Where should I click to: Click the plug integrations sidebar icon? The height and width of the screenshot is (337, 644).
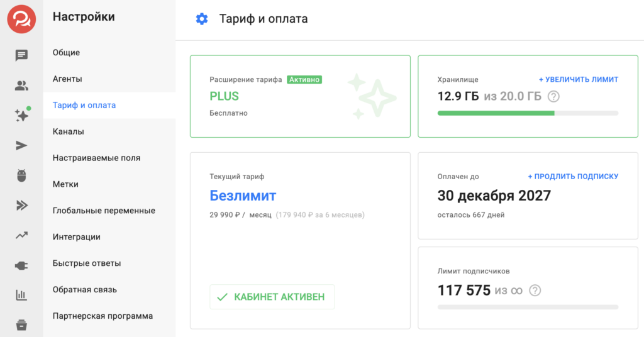(x=21, y=265)
